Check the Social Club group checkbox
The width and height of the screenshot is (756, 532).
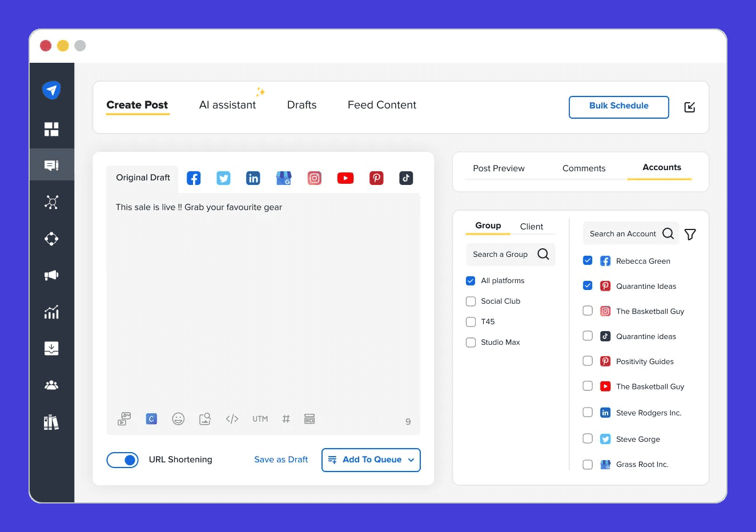point(471,301)
